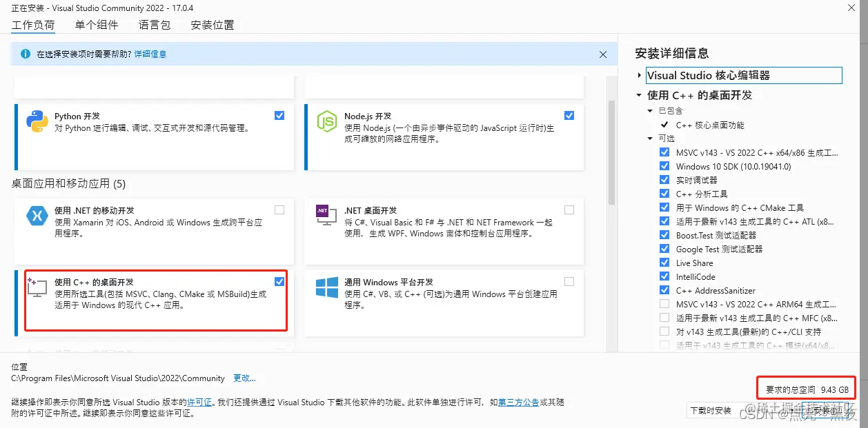Uncheck the Live Share option
Screen dimensions: 868x428
tap(664, 263)
